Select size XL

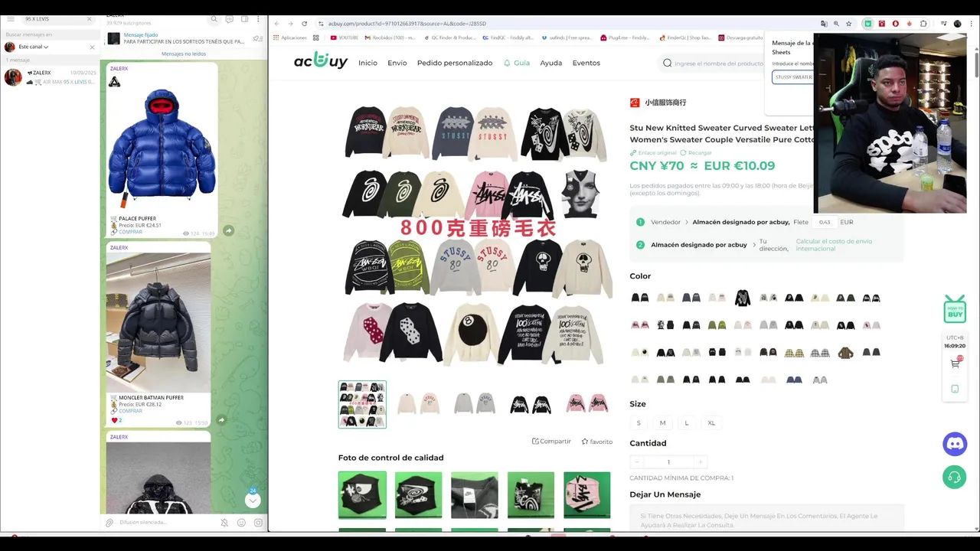tap(711, 422)
